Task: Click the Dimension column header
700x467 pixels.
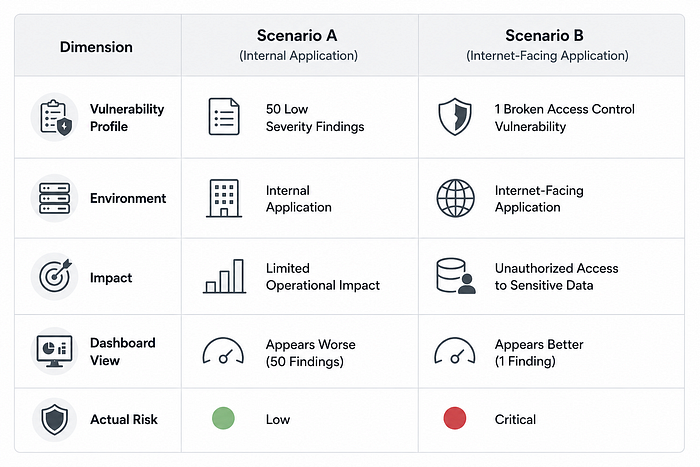Action: (96, 47)
